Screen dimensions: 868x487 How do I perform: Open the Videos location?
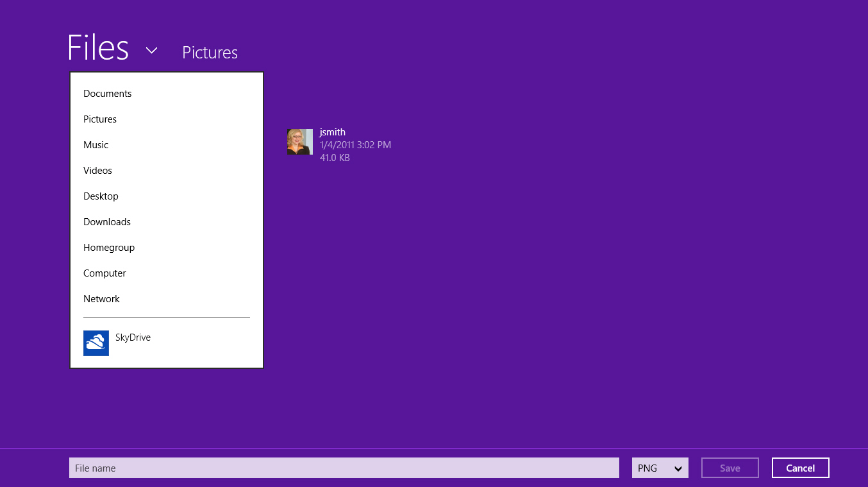tap(97, 171)
